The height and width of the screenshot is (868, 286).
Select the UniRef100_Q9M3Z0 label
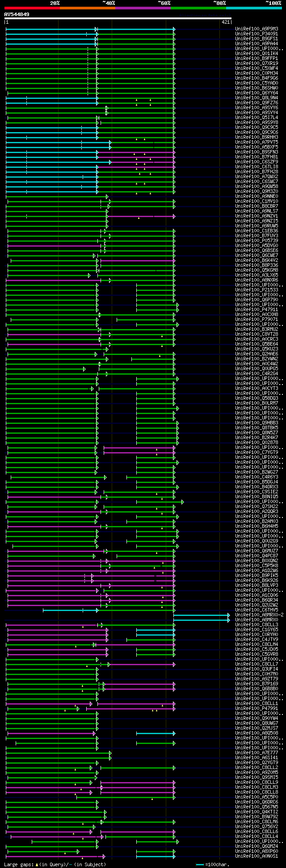pos(257,192)
